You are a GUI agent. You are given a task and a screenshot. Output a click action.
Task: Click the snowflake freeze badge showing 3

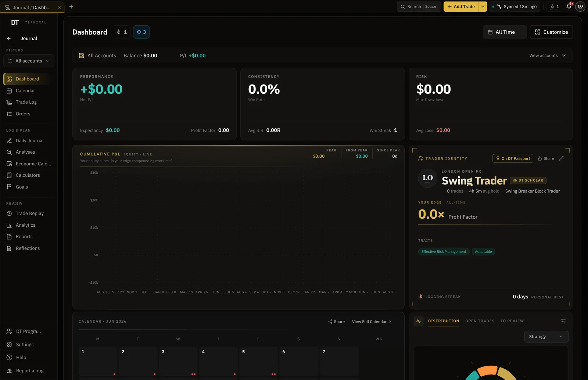141,32
